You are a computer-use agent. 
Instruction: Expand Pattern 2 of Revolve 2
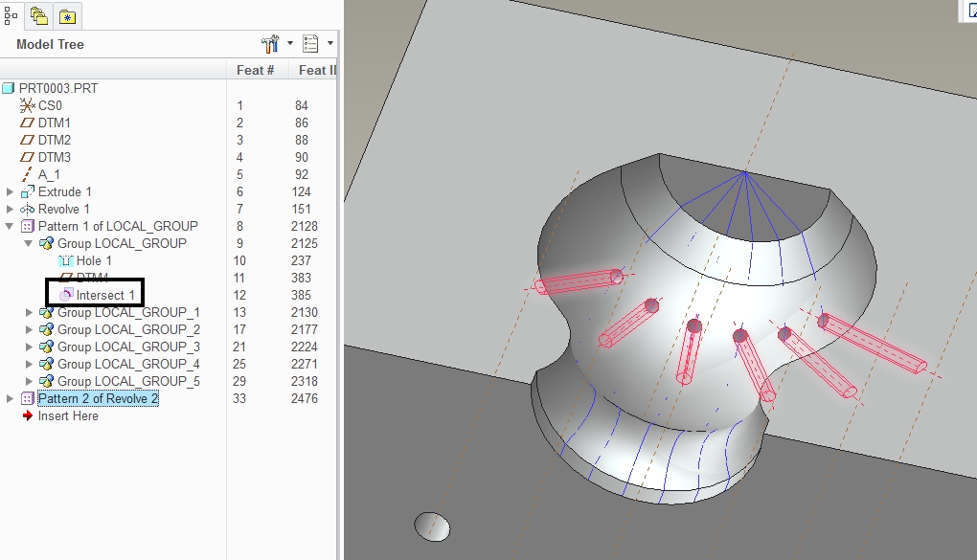(10, 398)
